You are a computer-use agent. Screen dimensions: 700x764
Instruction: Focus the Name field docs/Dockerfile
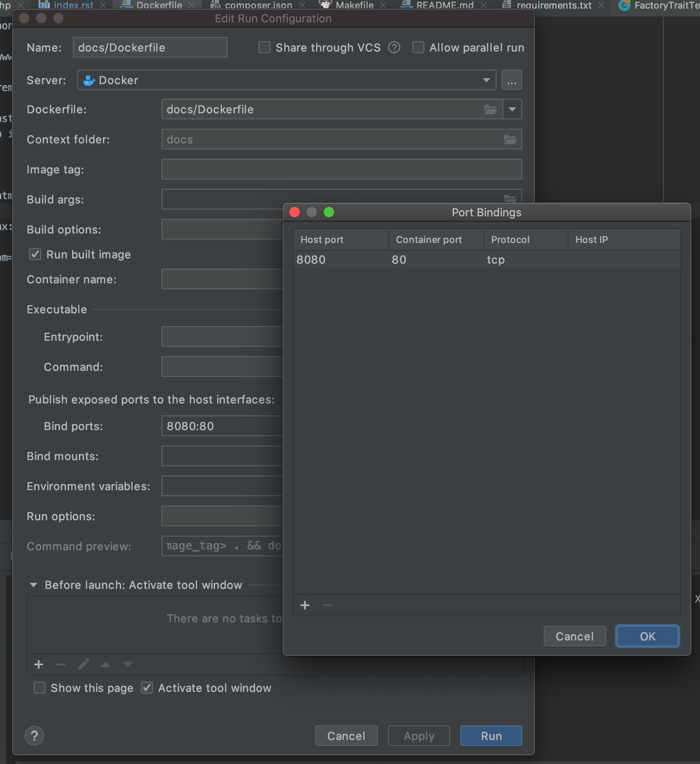(150, 47)
